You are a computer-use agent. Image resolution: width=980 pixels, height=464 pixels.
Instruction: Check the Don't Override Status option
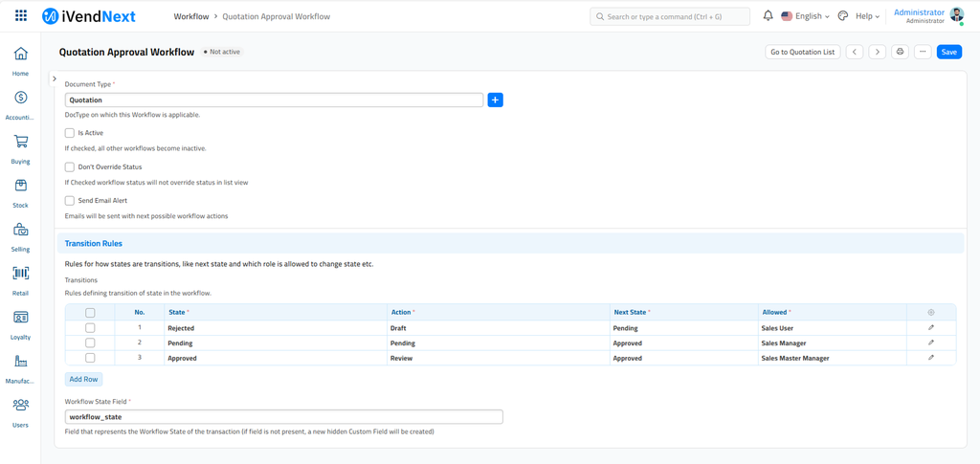pyautogui.click(x=70, y=167)
